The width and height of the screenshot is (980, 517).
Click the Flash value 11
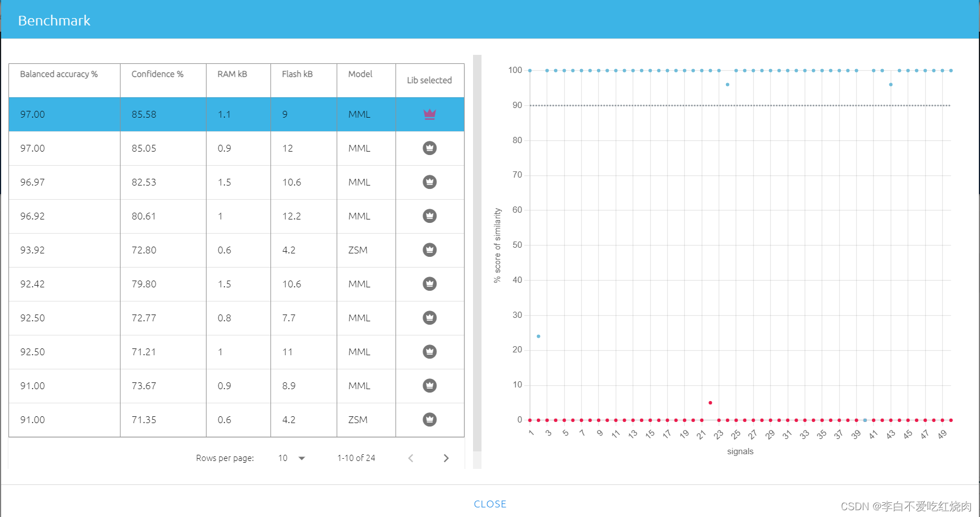(287, 352)
